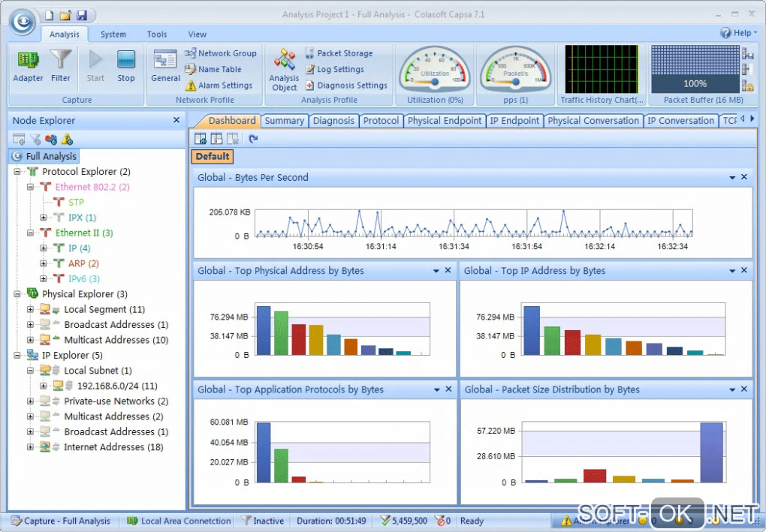Expand the IP (4) protocol node

click(x=44, y=248)
